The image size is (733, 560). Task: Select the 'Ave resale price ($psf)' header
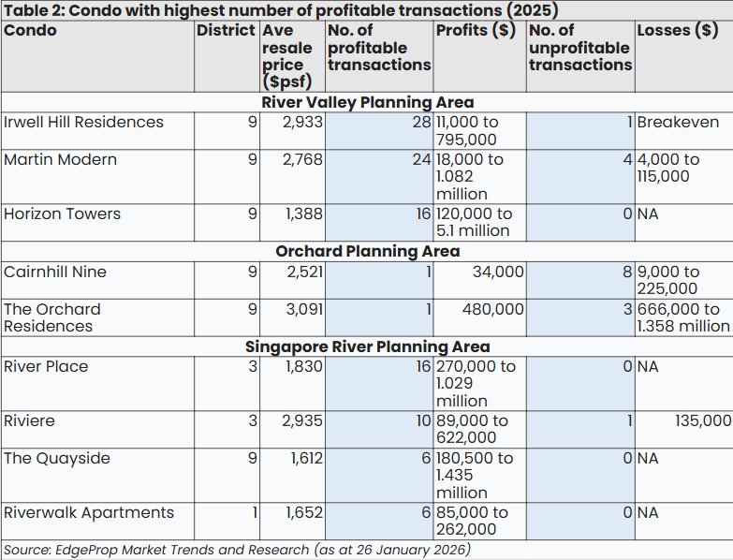[287, 56]
